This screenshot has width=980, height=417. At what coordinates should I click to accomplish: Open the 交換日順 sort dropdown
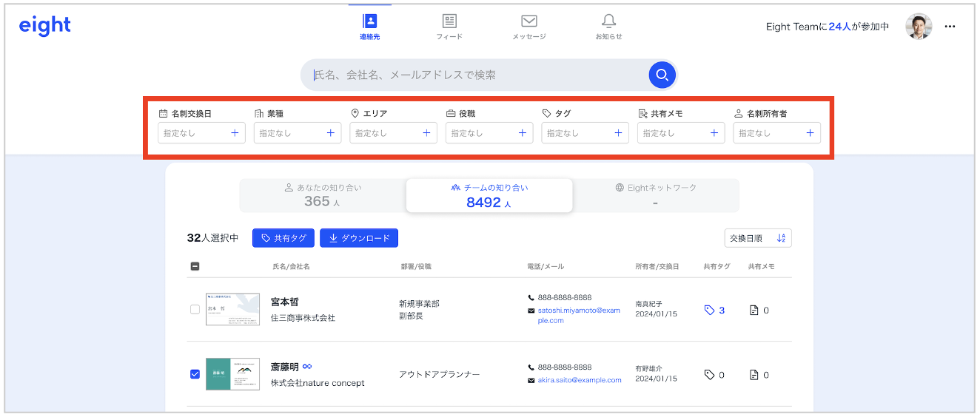click(x=758, y=238)
